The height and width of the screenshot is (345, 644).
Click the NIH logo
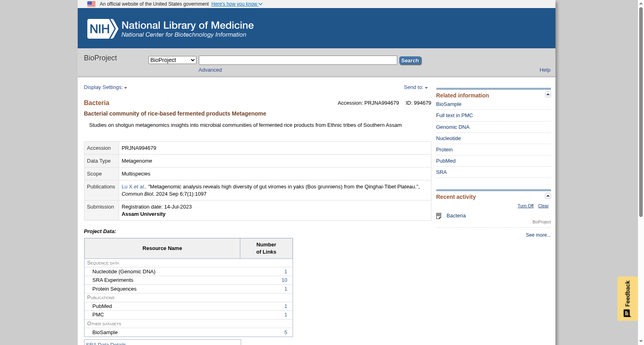click(x=103, y=29)
